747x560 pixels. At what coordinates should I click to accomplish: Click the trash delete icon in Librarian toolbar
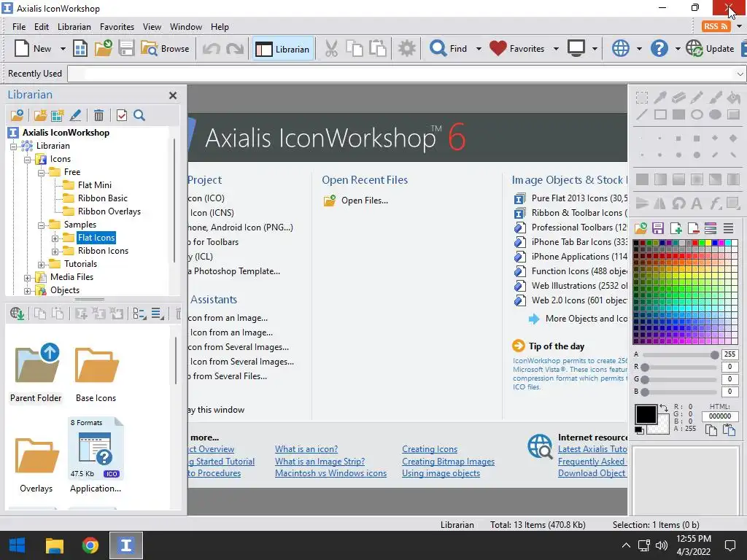(98, 115)
